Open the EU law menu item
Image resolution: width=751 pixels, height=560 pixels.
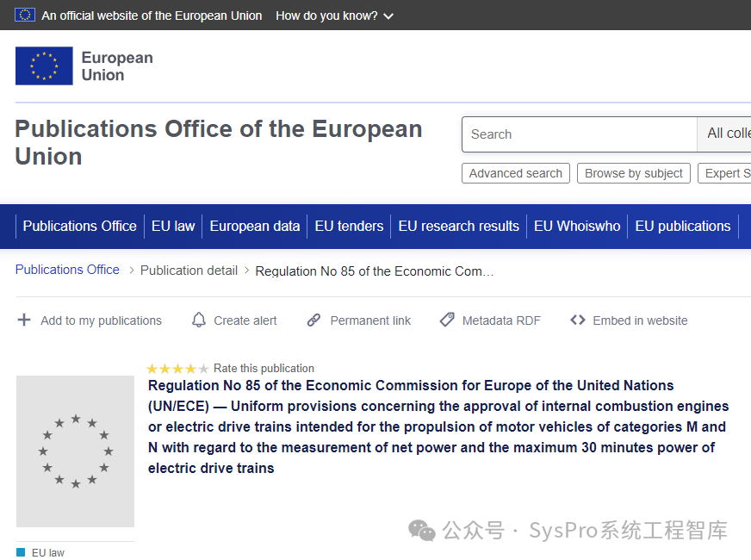click(173, 226)
